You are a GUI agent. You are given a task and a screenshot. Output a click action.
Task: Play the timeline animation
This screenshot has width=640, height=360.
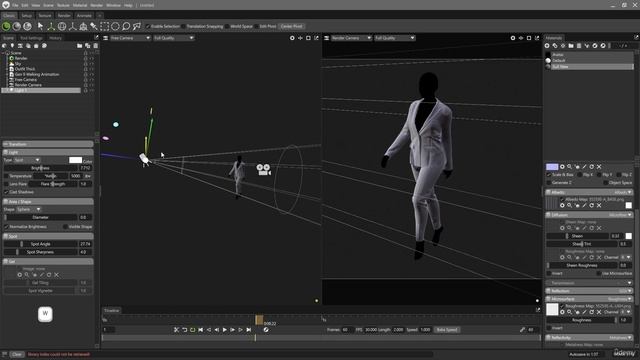click(x=224, y=330)
